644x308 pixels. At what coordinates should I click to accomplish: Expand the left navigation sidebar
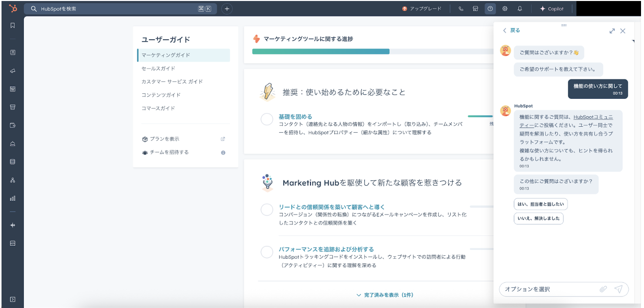point(13,299)
